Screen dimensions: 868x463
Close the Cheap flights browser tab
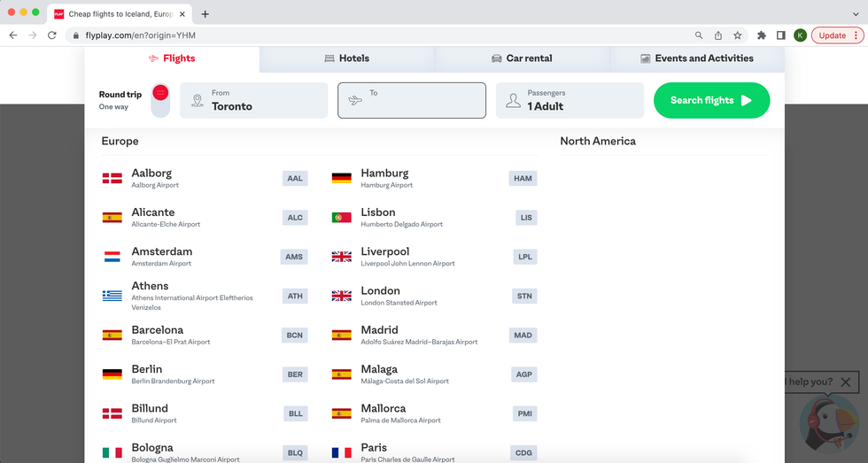[182, 14]
